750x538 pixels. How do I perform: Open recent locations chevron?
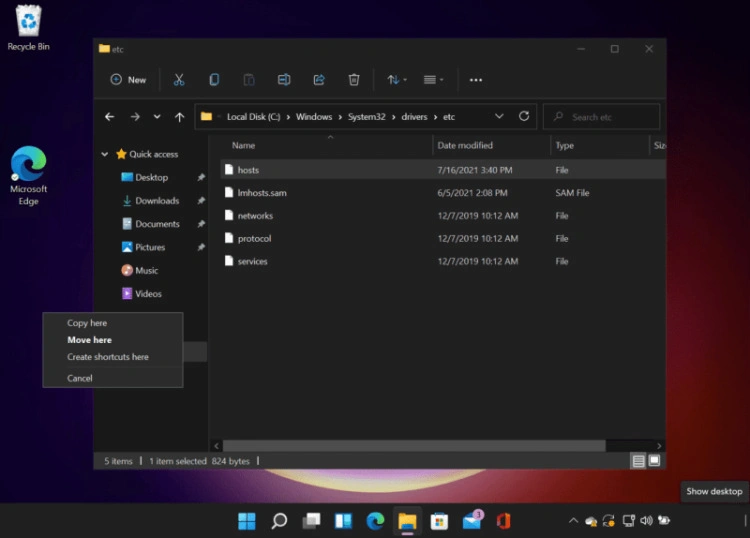tap(157, 117)
